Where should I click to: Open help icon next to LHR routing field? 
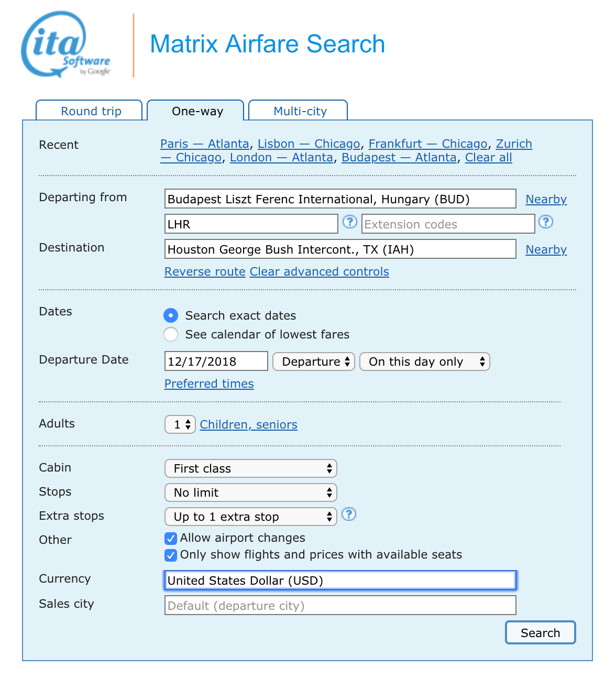point(349,222)
